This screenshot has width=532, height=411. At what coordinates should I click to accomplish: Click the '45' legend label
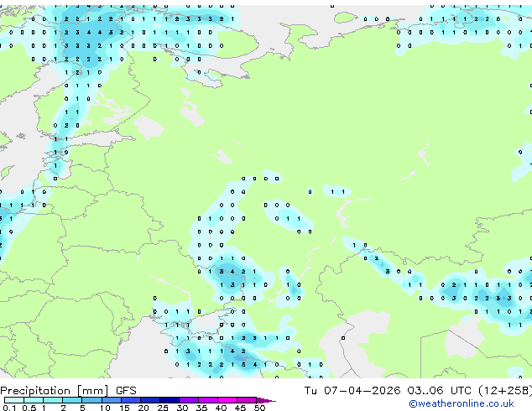(x=240, y=408)
